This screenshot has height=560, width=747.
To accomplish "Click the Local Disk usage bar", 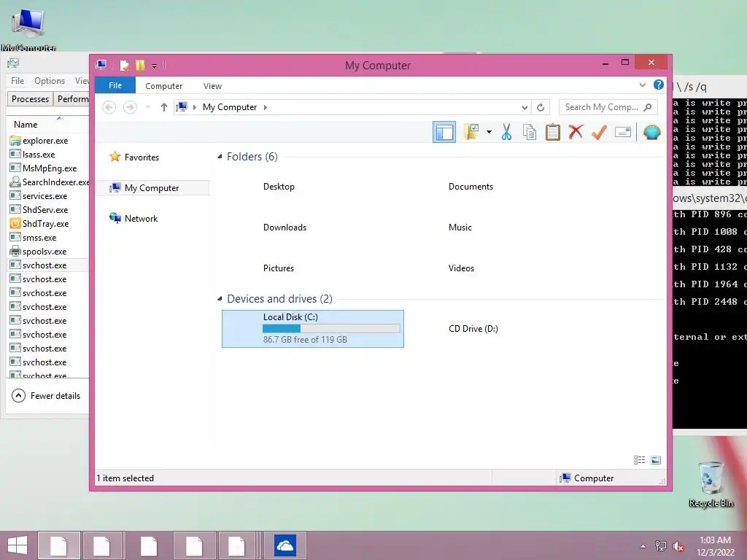I will tap(331, 328).
